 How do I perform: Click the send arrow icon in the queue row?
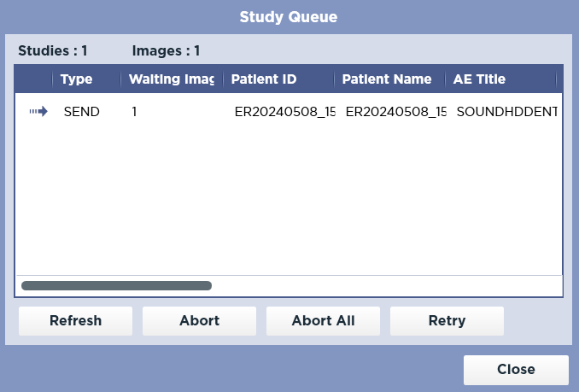pos(38,112)
